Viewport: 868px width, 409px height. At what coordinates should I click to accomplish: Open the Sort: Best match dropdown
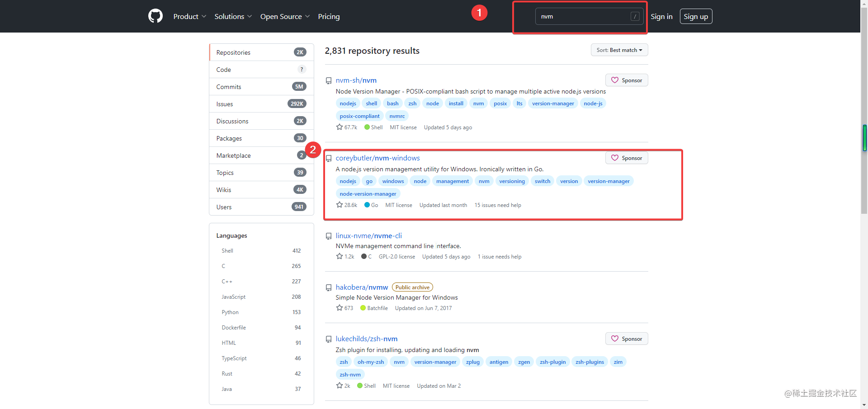click(x=619, y=50)
